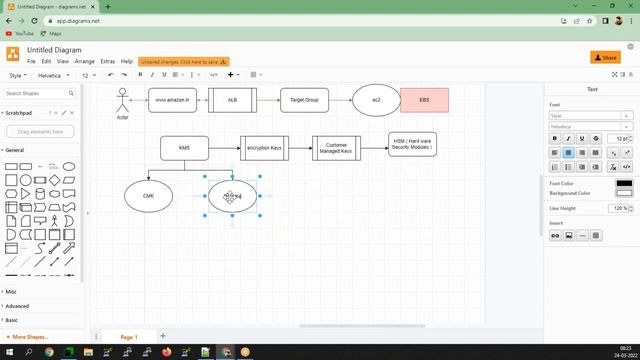Screen dimensions: 640x360
Task: Select the circle shape in General palette
Action: pyautogui.click(x=26, y=180)
